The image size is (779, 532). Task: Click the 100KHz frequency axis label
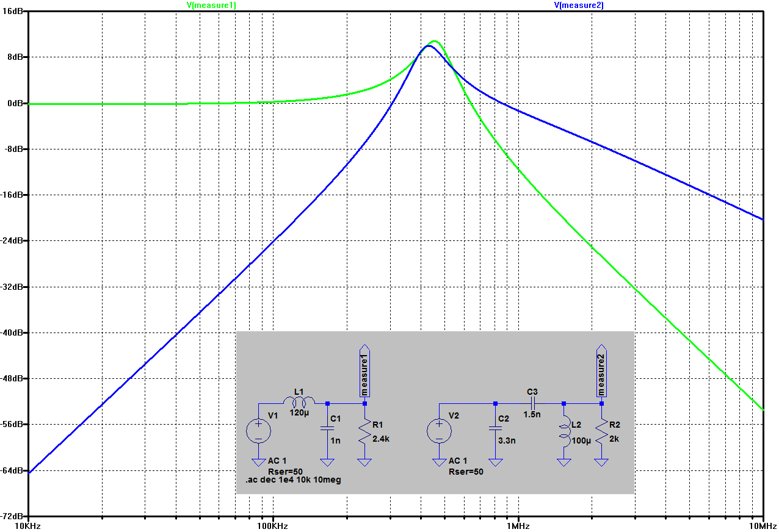click(x=272, y=526)
